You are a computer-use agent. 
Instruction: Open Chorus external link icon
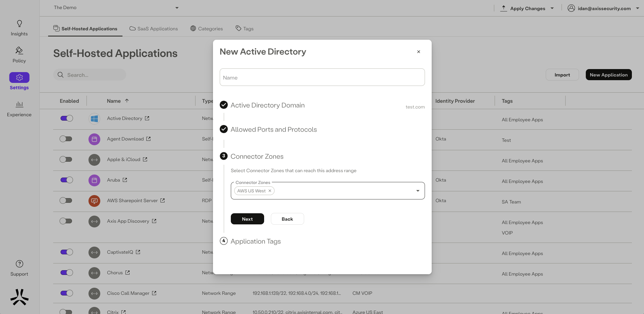point(128,273)
